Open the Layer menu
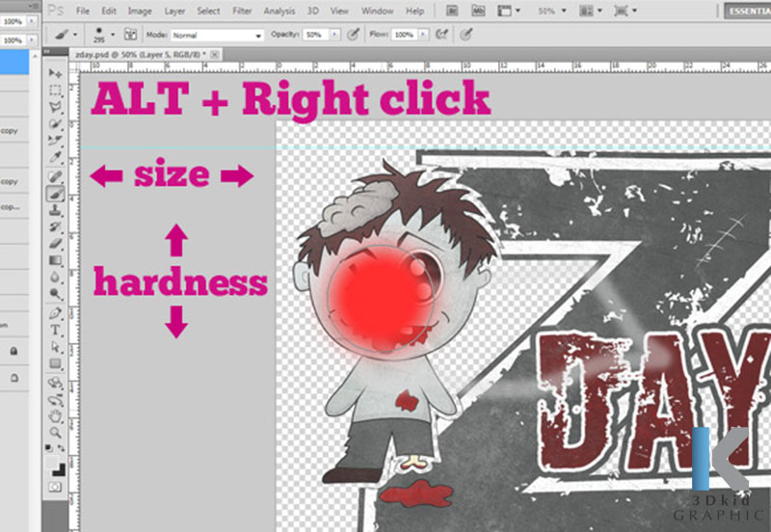The width and height of the screenshot is (771, 532). [x=174, y=11]
